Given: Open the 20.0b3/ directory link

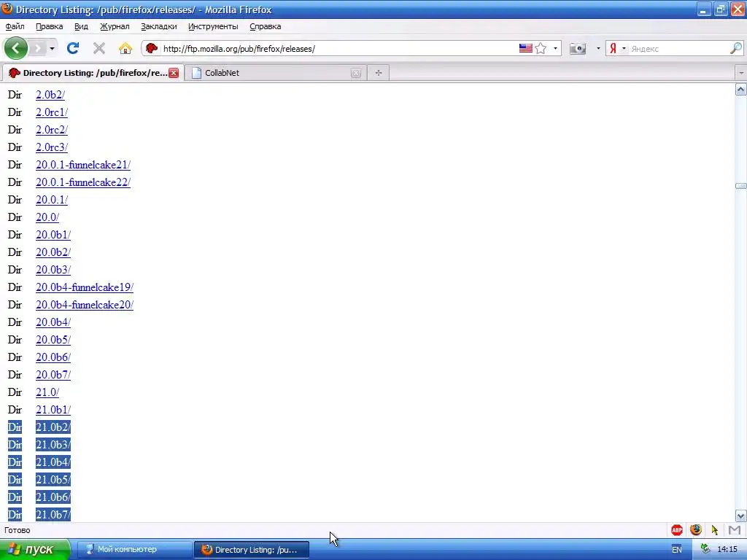Looking at the screenshot, I should [x=53, y=270].
